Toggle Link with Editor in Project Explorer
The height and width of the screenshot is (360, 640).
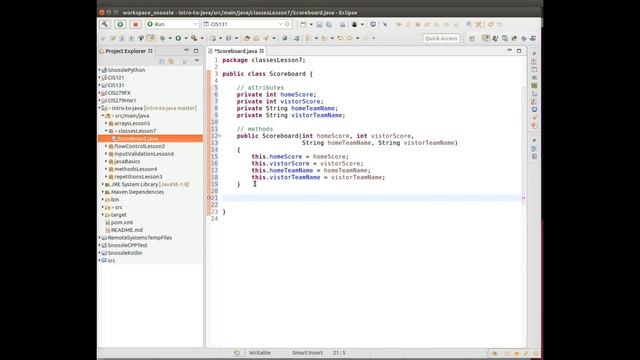pos(171,61)
